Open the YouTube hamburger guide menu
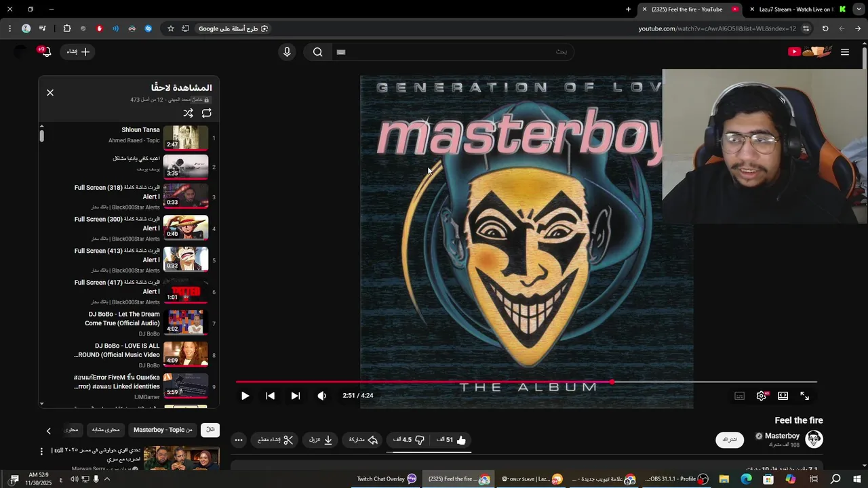The image size is (868, 488). click(x=845, y=52)
